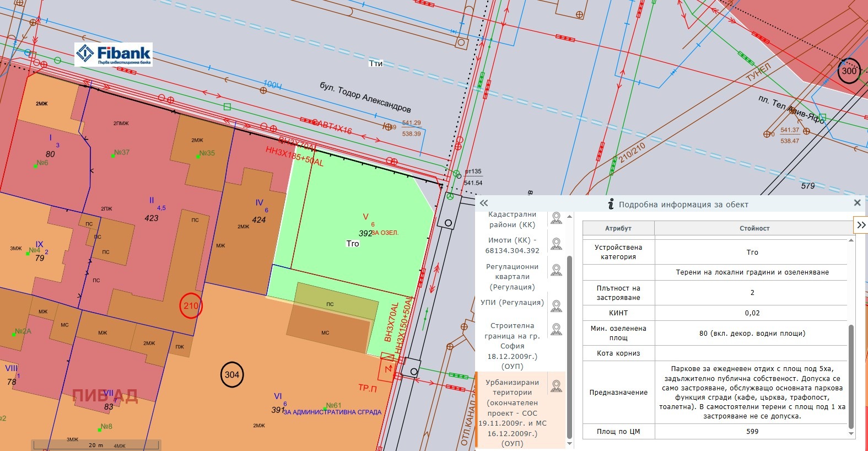868x451 pixels.
Task: Click the attribute table vertical scrollbar thumb
Action: coord(851,375)
